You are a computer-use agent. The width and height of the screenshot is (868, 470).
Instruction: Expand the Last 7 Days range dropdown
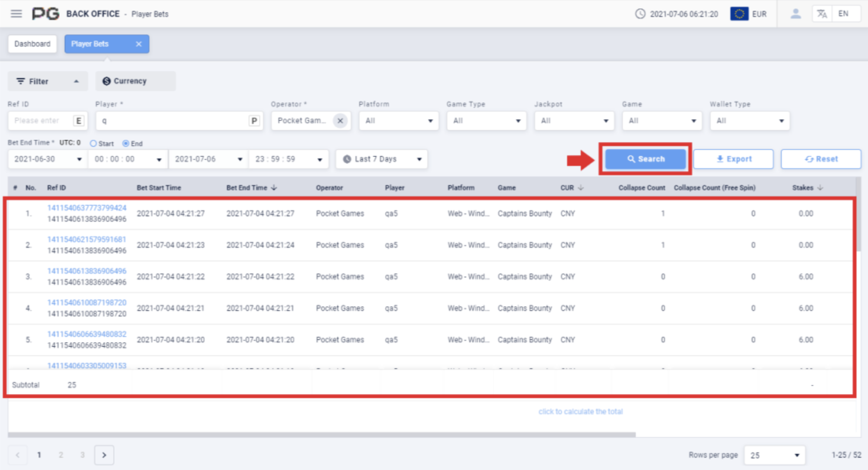[x=382, y=159]
